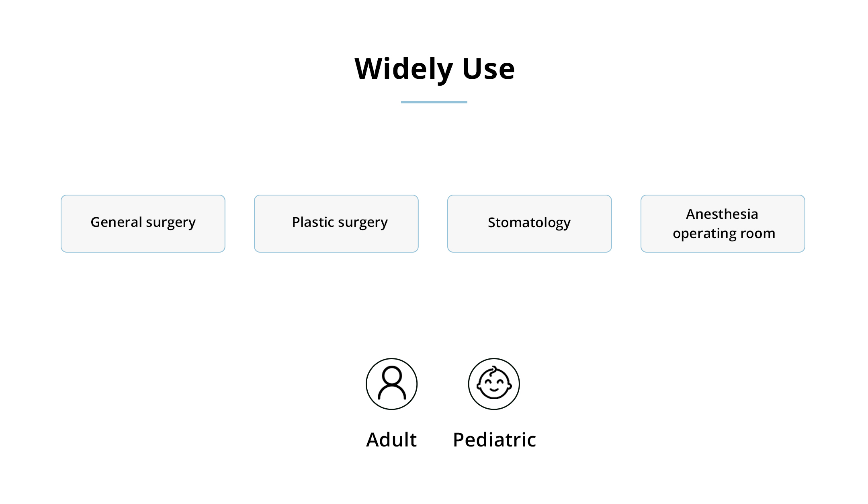The width and height of the screenshot is (868, 504).
Task: Click the word "surgery" in General surgery
Action: pyautogui.click(x=171, y=223)
